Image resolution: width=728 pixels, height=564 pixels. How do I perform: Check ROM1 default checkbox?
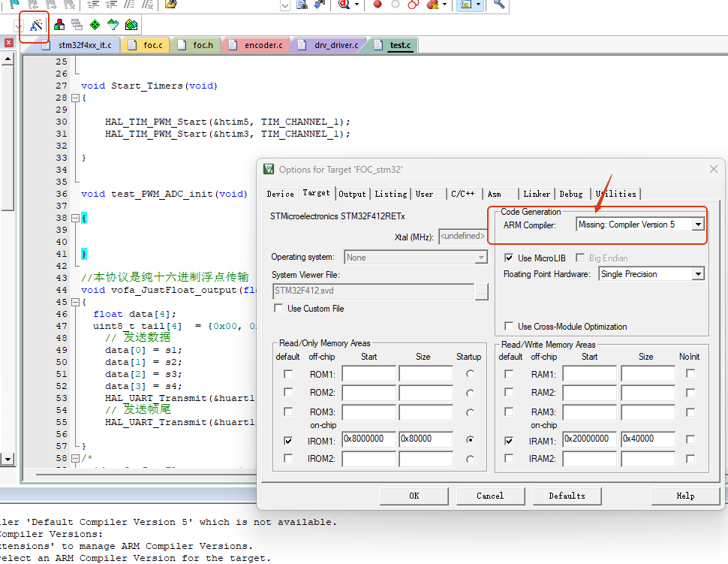coord(288,374)
